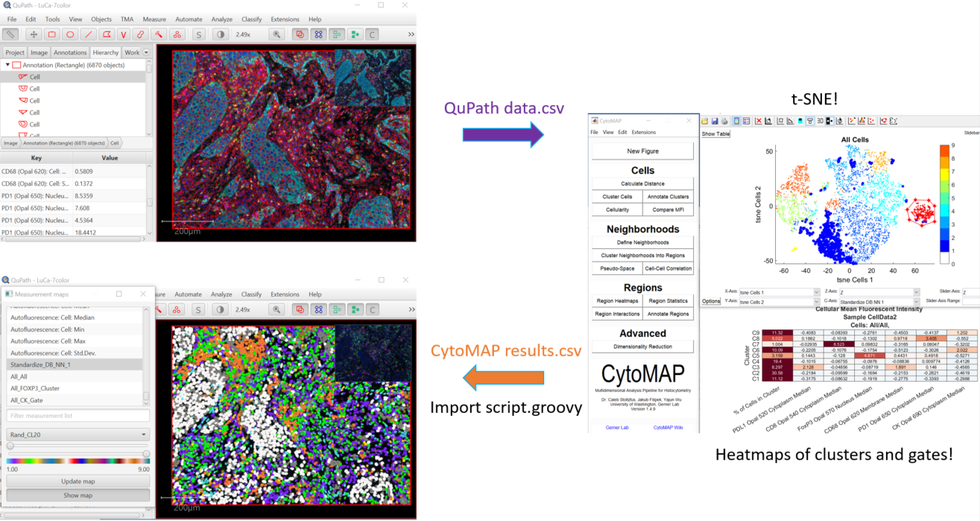Open the Extensions menu in CytoMAP
980x521 pixels.
tap(642, 132)
